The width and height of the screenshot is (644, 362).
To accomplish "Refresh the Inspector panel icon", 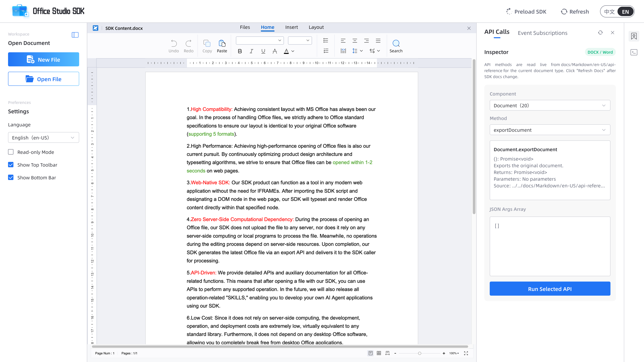I will pos(600,33).
